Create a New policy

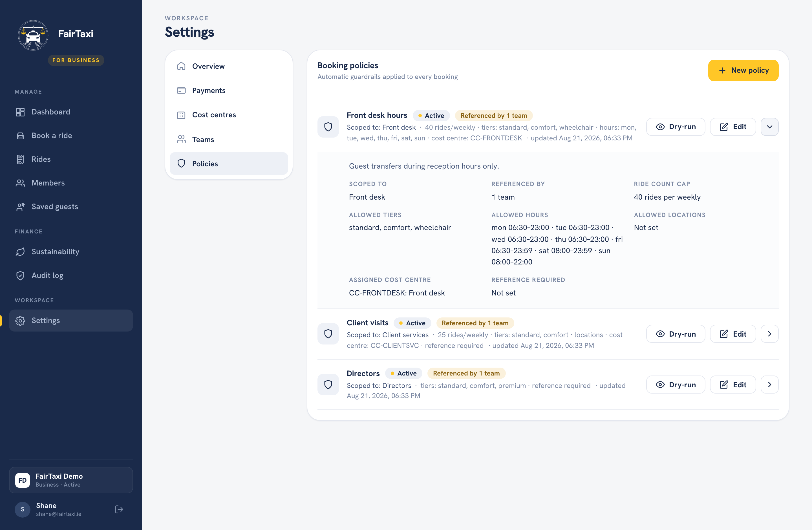[x=743, y=70]
